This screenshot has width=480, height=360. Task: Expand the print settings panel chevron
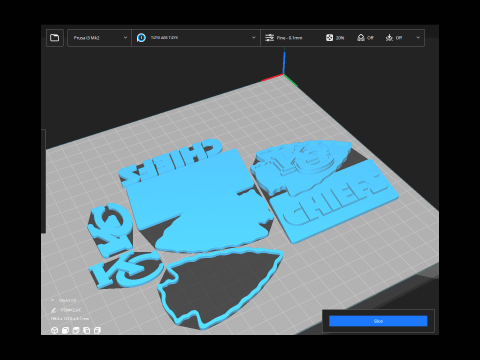pyautogui.click(x=418, y=38)
